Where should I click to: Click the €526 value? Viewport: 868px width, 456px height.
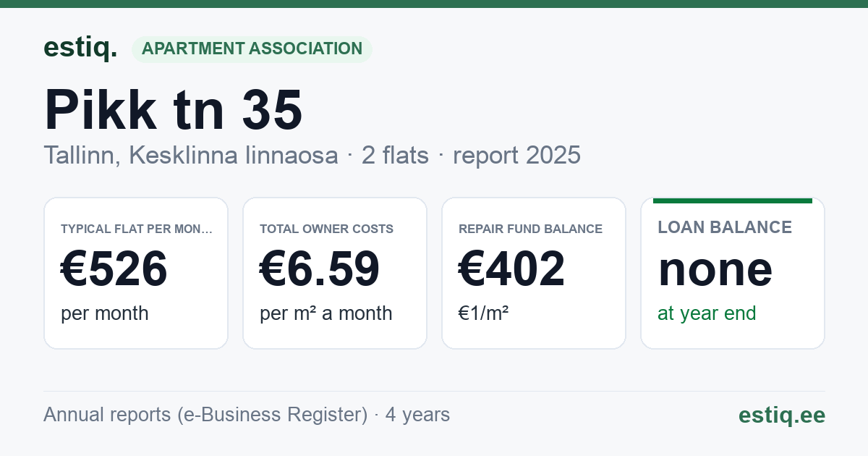(x=114, y=269)
